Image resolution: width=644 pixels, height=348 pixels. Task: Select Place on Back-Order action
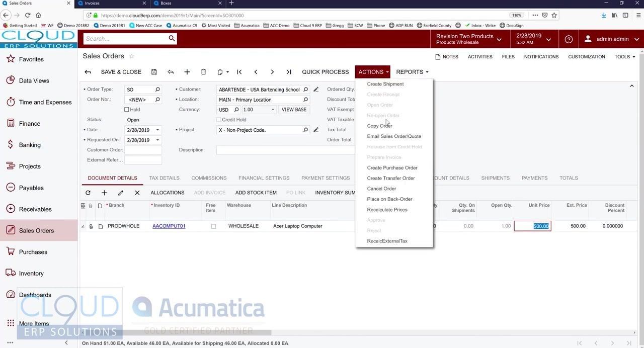[x=390, y=199]
